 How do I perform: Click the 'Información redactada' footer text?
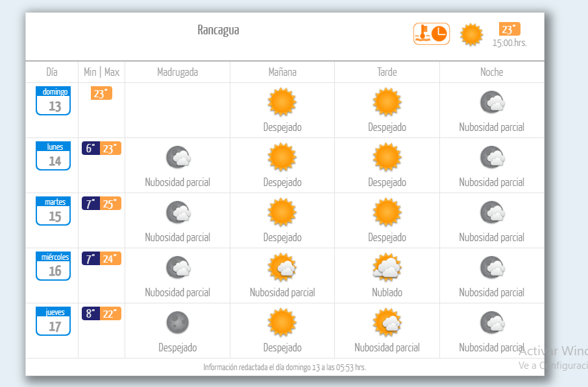coord(285,367)
